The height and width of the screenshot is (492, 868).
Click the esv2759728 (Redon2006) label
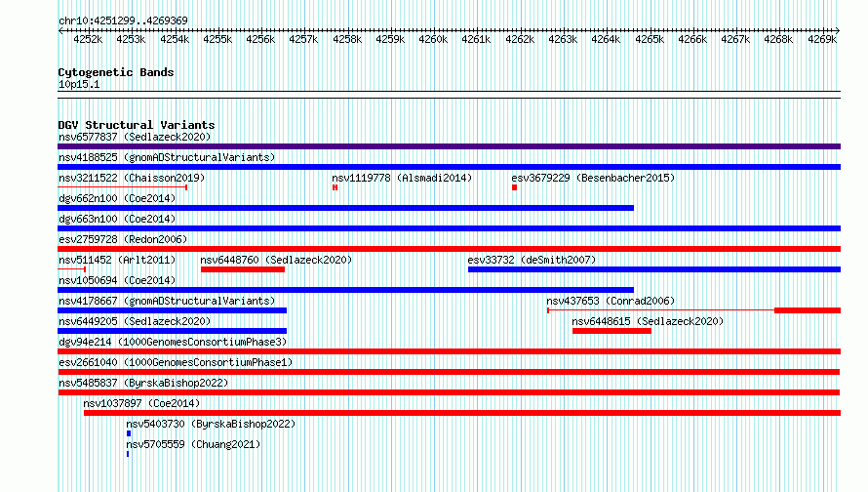point(123,239)
